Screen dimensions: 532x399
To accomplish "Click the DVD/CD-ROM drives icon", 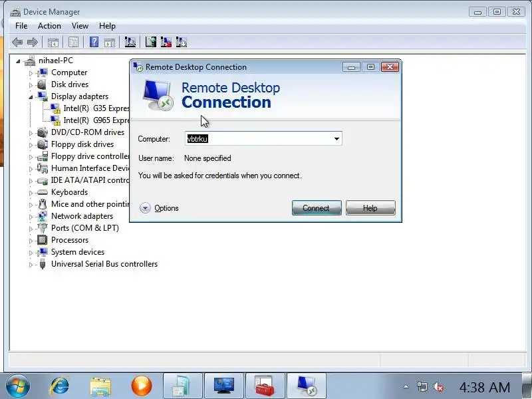I will [42, 132].
